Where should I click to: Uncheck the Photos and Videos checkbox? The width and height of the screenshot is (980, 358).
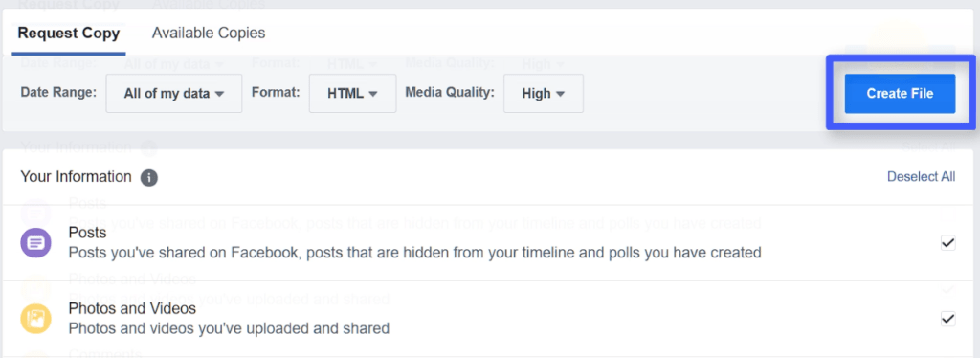948,319
